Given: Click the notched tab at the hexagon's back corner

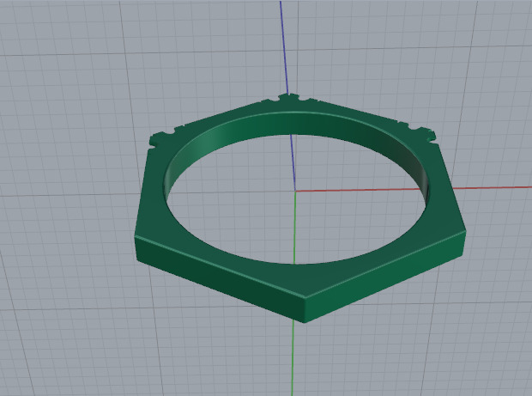Looking at the screenshot, I should tap(288, 99).
